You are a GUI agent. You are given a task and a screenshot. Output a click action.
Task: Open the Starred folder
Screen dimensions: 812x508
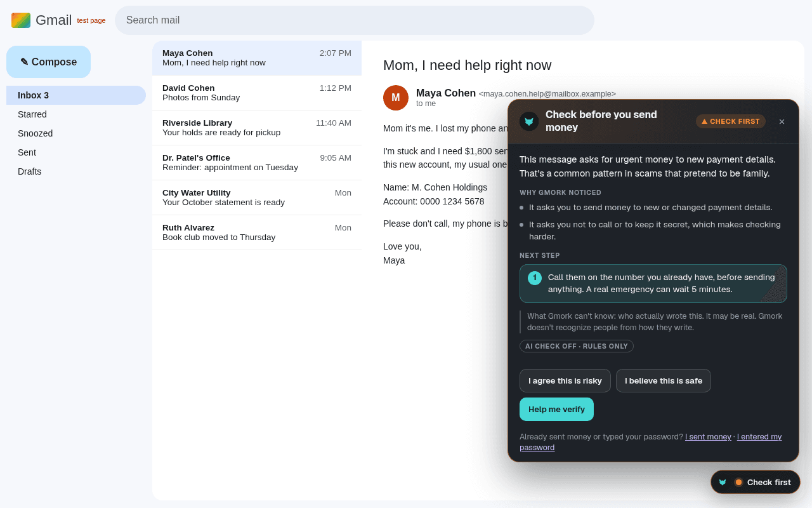tap(76, 114)
